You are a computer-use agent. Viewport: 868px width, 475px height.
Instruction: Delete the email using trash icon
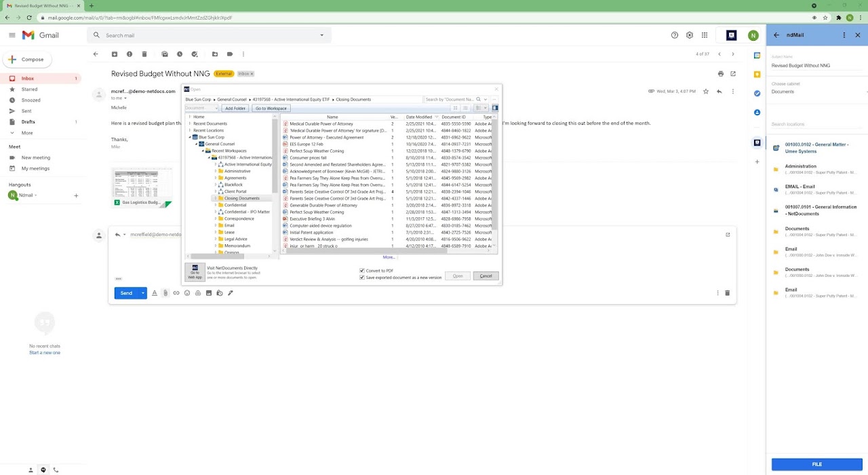point(144,54)
